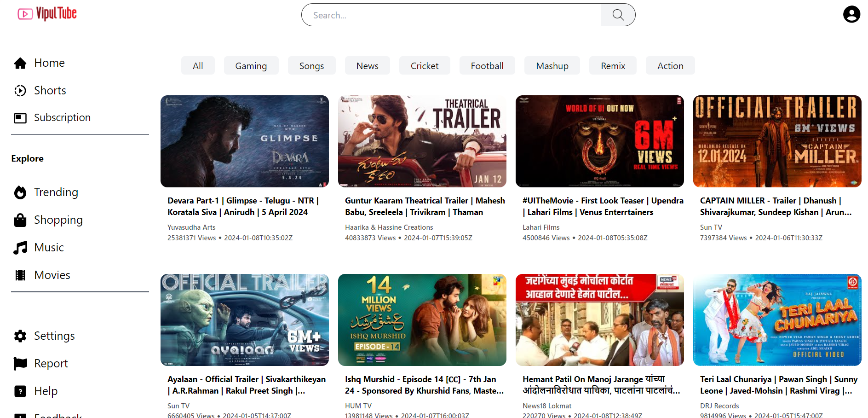Focus the Search input field
Viewport: 868px width, 418px height.
[451, 15]
